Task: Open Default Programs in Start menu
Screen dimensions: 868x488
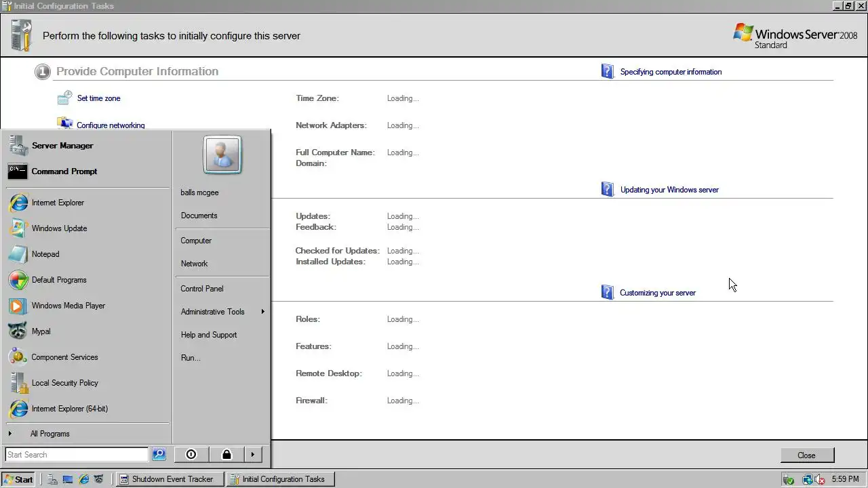Action: click(x=87, y=280)
